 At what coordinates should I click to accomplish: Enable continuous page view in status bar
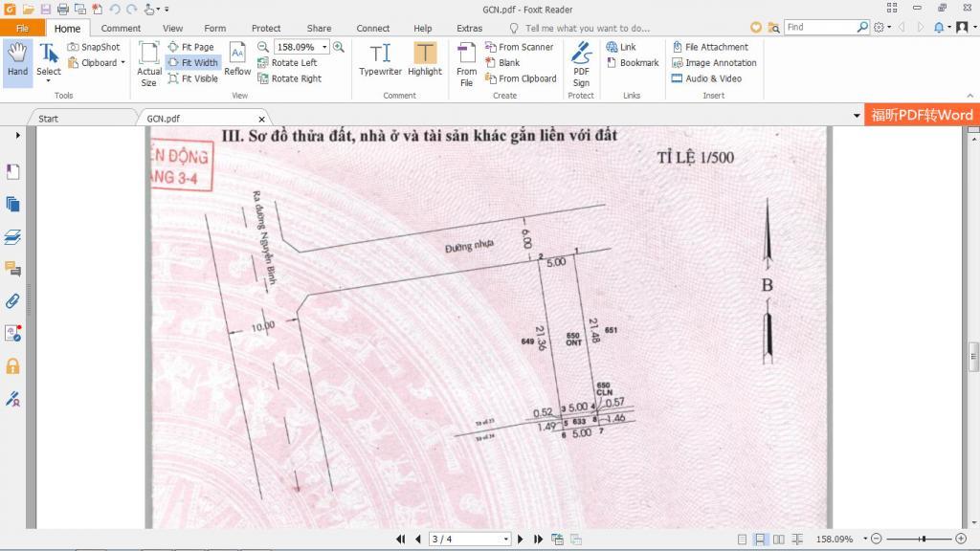click(x=761, y=540)
